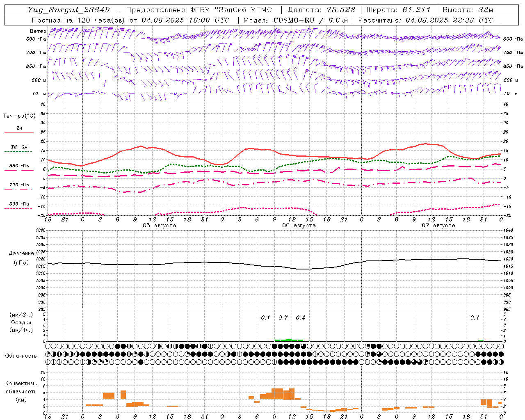Click the 700 гПа temperature legend entry
Viewport: 525px width, 420px height.
pos(19,185)
